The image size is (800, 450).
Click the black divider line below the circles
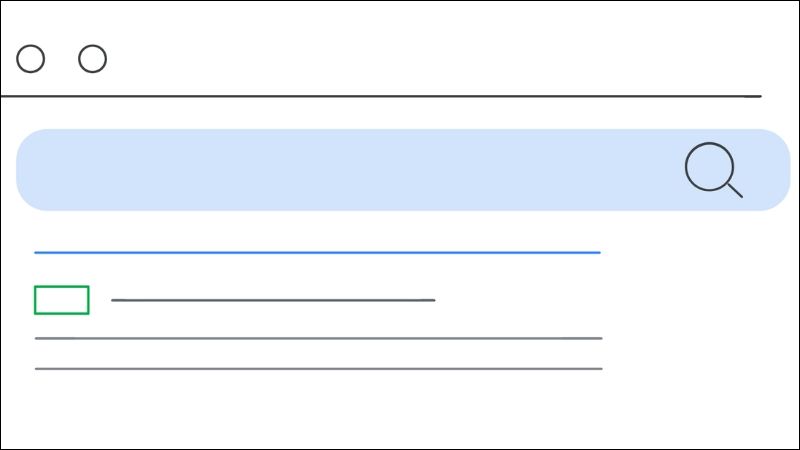381,96
